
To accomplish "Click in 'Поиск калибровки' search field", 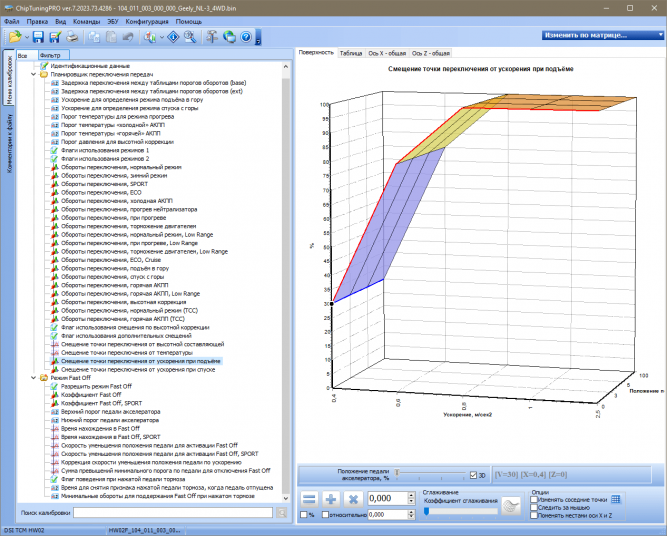I will [173, 513].
